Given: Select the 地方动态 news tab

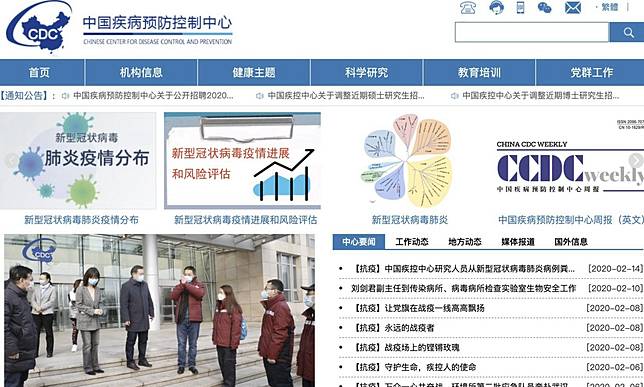Looking at the screenshot, I should (465, 242).
